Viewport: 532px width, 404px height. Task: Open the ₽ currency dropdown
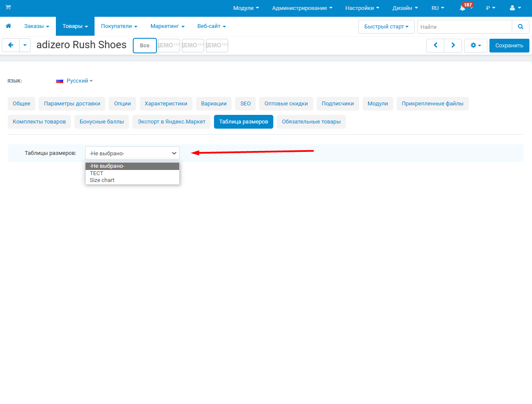pos(490,8)
